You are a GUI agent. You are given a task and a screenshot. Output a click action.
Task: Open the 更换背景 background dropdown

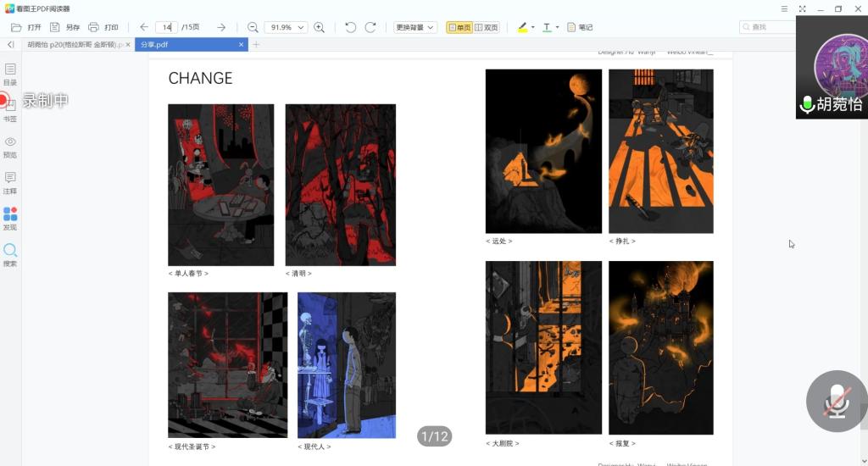415,27
